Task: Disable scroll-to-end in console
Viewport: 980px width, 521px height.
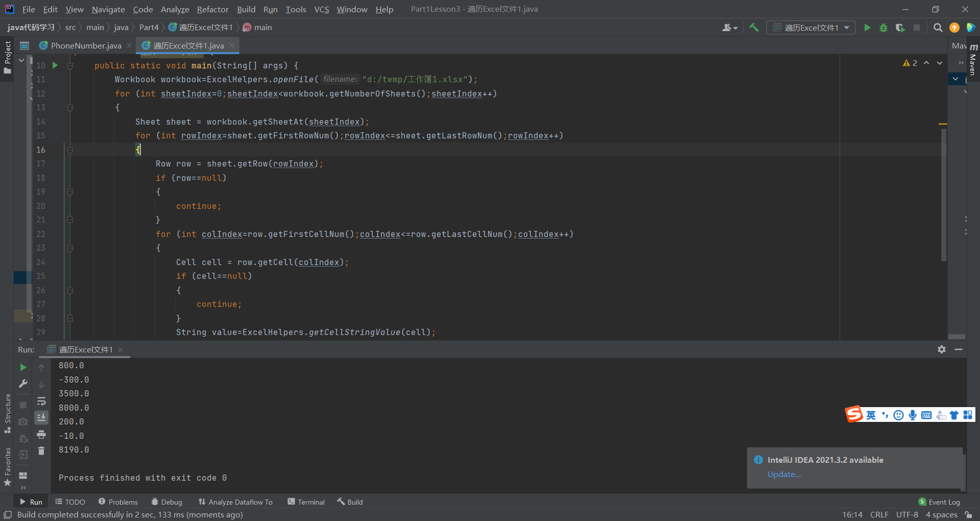Action: pyautogui.click(x=41, y=417)
